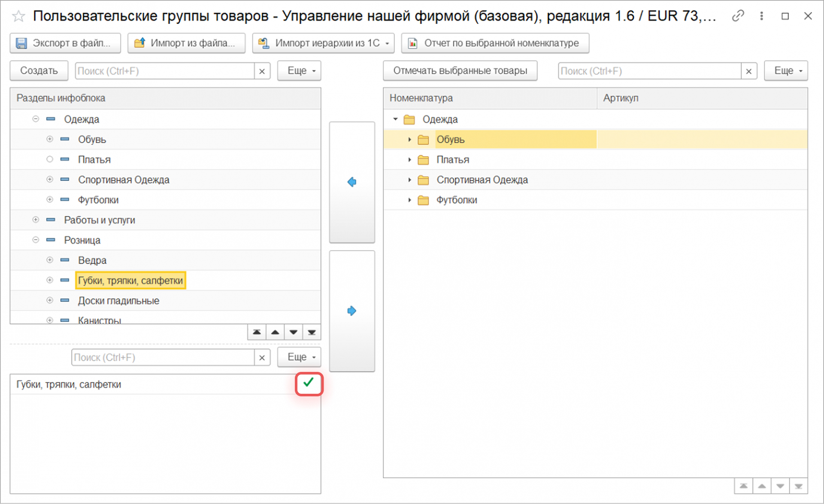Open Отчет по выбранной номенклатуре

(x=495, y=43)
